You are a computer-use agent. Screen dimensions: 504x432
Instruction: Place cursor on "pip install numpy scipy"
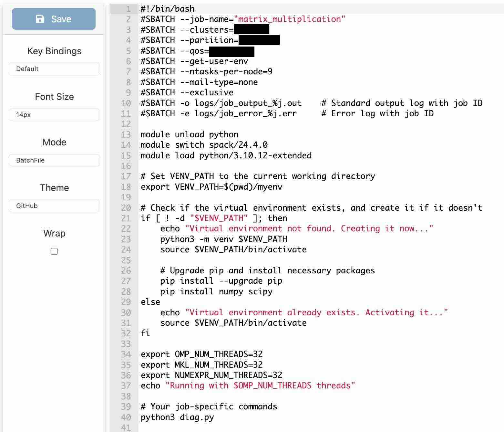click(216, 292)
